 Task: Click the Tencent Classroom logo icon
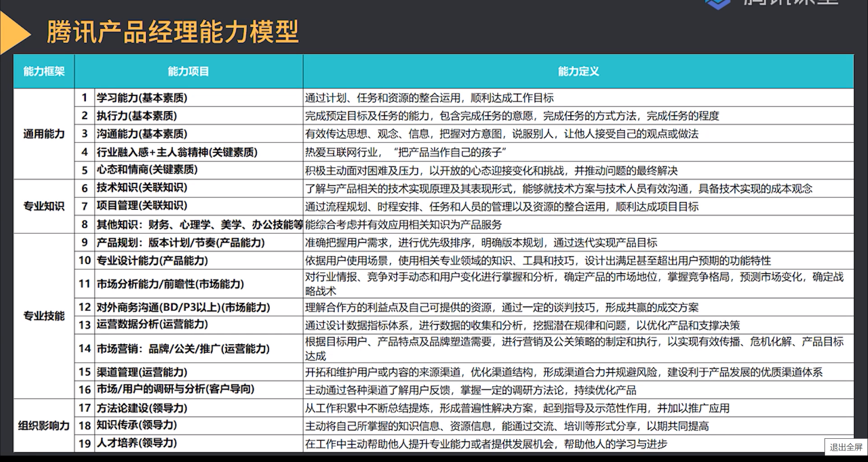coord(718,4)
